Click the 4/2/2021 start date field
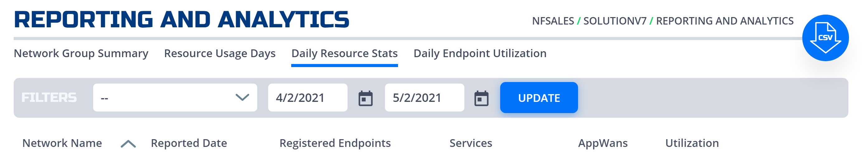This screenshot has width=868, height=164. [x=308, y=98]
